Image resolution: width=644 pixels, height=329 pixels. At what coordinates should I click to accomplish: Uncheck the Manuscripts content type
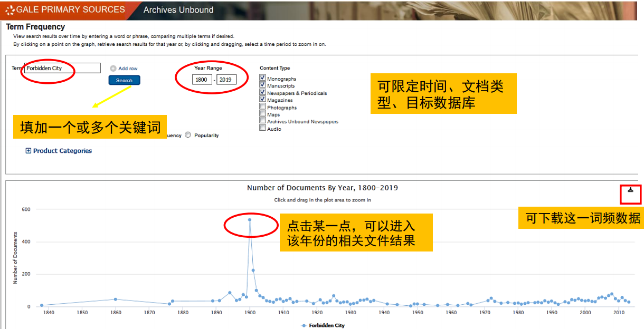click(x=262, y=85)
